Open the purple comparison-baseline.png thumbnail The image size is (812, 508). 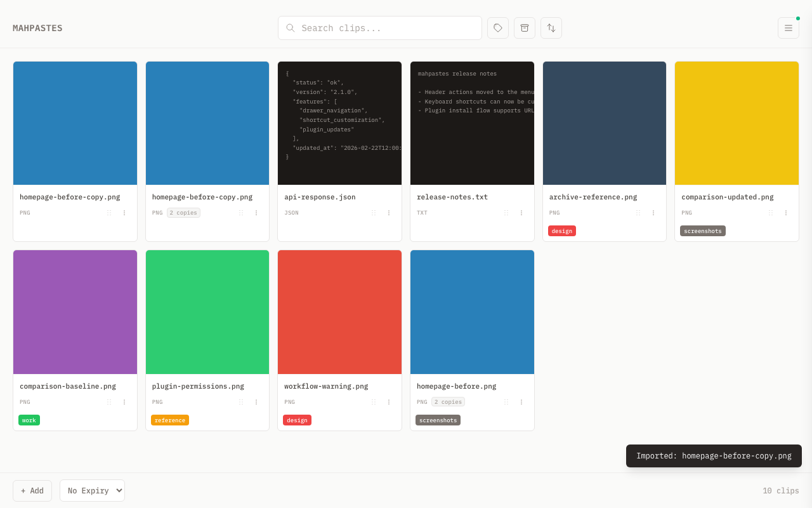[x=75, y=312]
